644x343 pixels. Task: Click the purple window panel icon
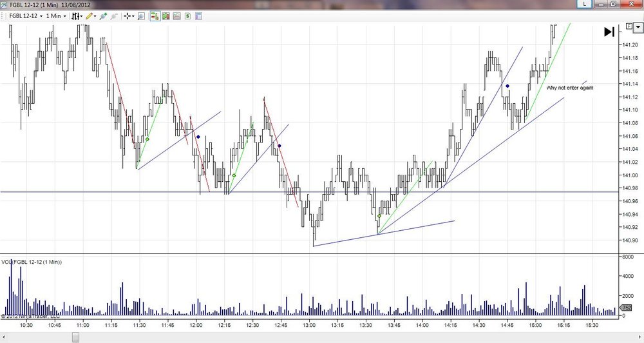(x=198, y=16)
